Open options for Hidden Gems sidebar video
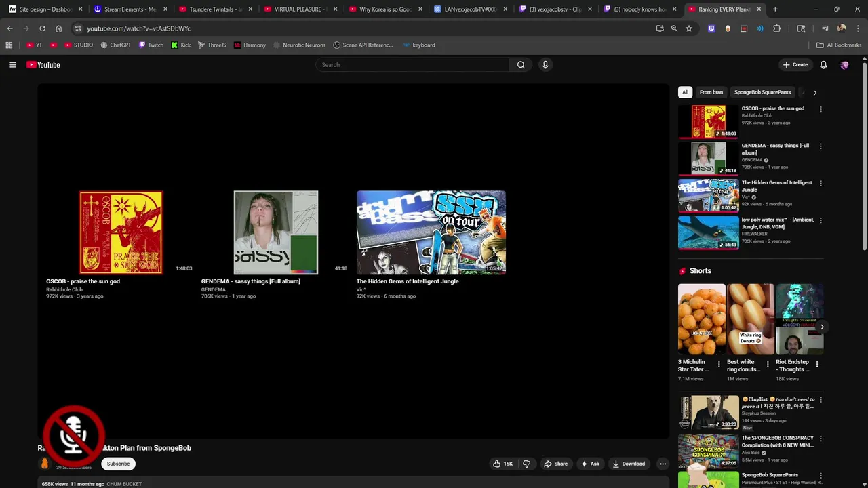Viewport: 868px width, 488px height. coord(821,183)
